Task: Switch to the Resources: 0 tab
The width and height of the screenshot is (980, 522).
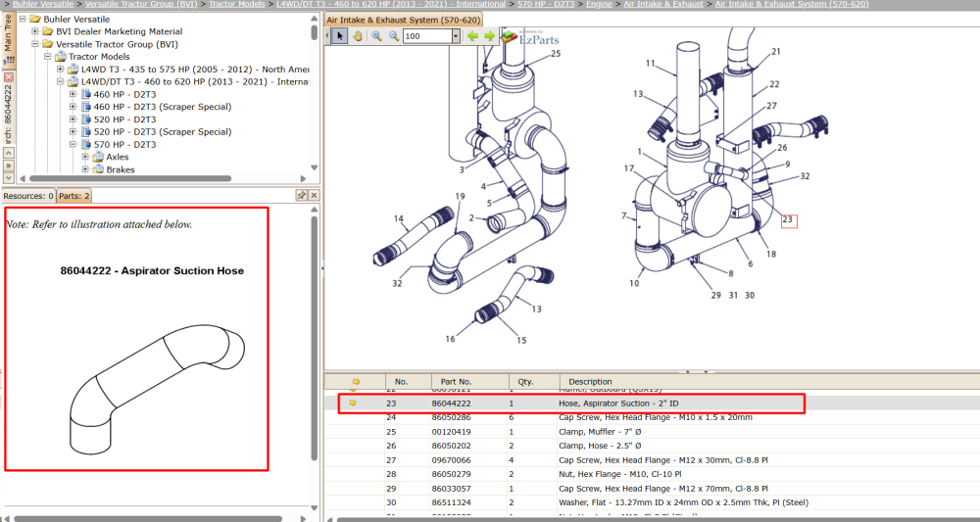Action: click(28, 196)
